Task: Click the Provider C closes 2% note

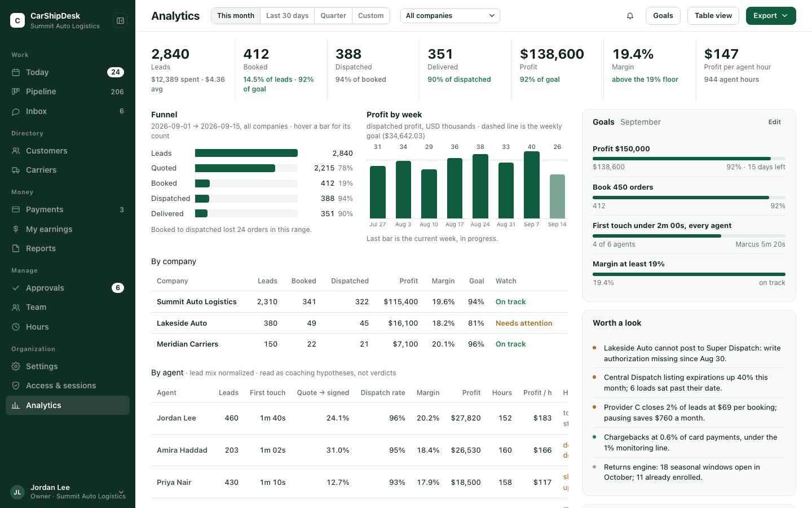Action: pos(689,413)
